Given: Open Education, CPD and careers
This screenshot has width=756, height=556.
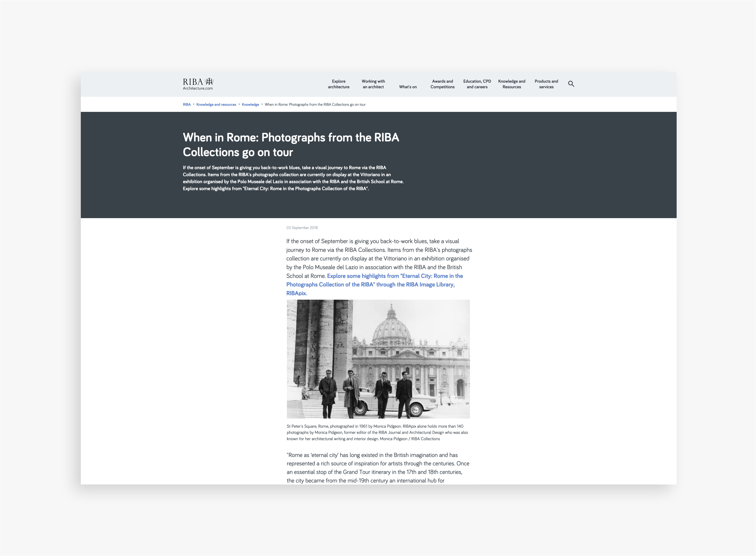Looking at the screenshot, I should [477, 84].
